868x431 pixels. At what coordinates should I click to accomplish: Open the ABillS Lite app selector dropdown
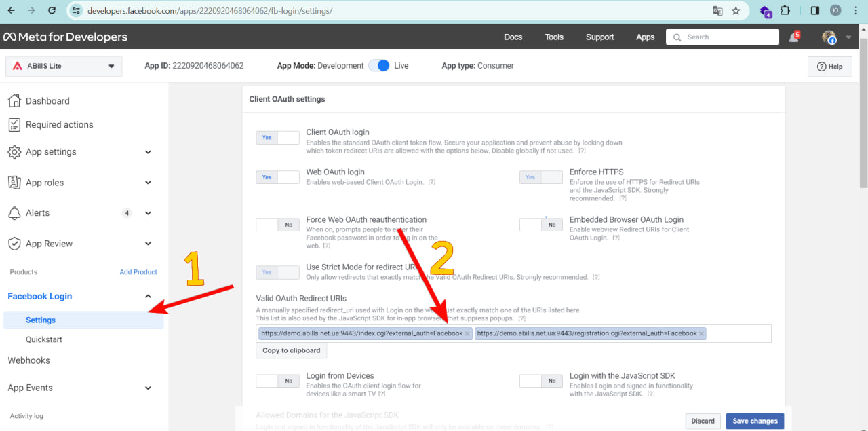[64, 66]
